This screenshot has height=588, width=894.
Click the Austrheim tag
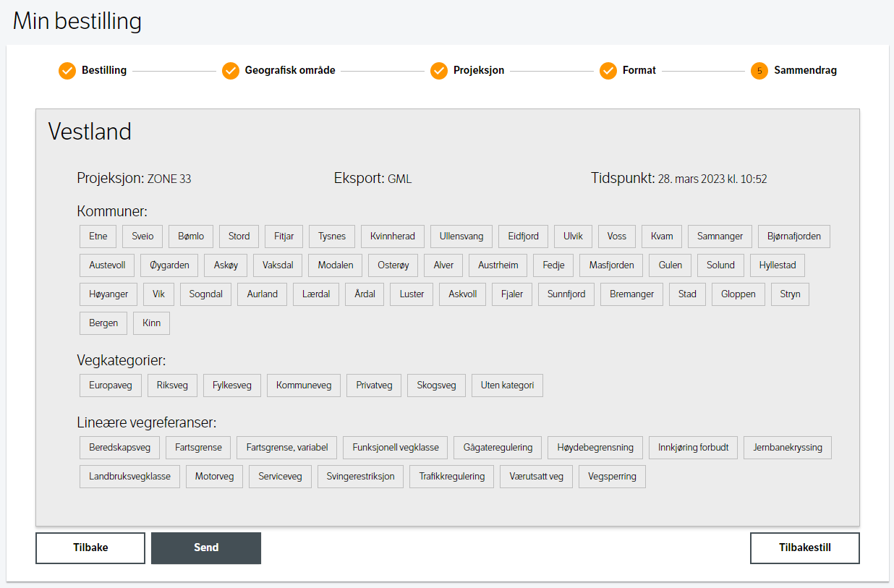[498, 265]
